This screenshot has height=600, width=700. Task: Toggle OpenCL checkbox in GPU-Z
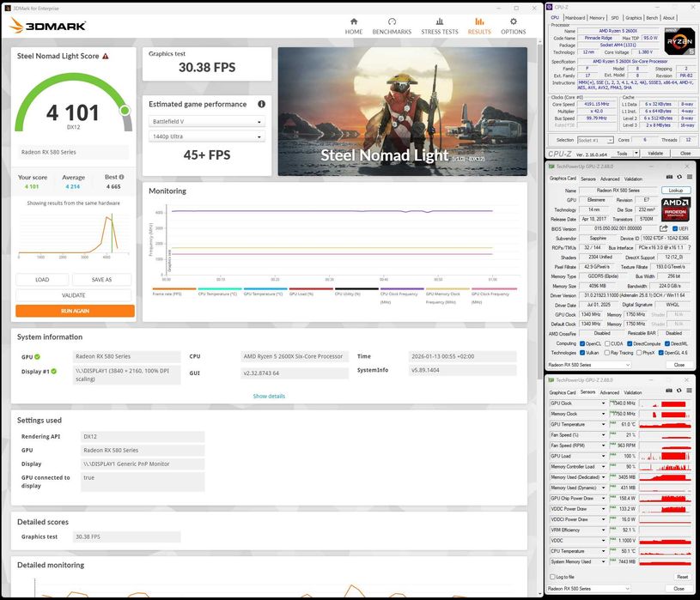coord(582,343)
